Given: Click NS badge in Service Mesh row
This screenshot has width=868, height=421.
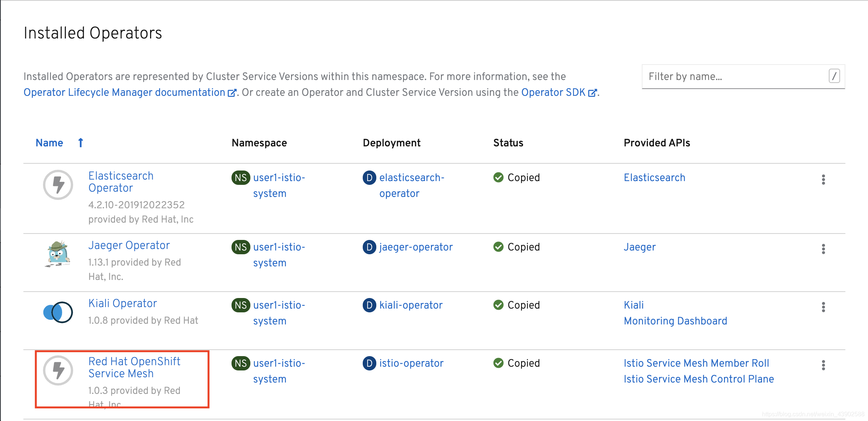Looking at the screenshot, I should [241, 363].
